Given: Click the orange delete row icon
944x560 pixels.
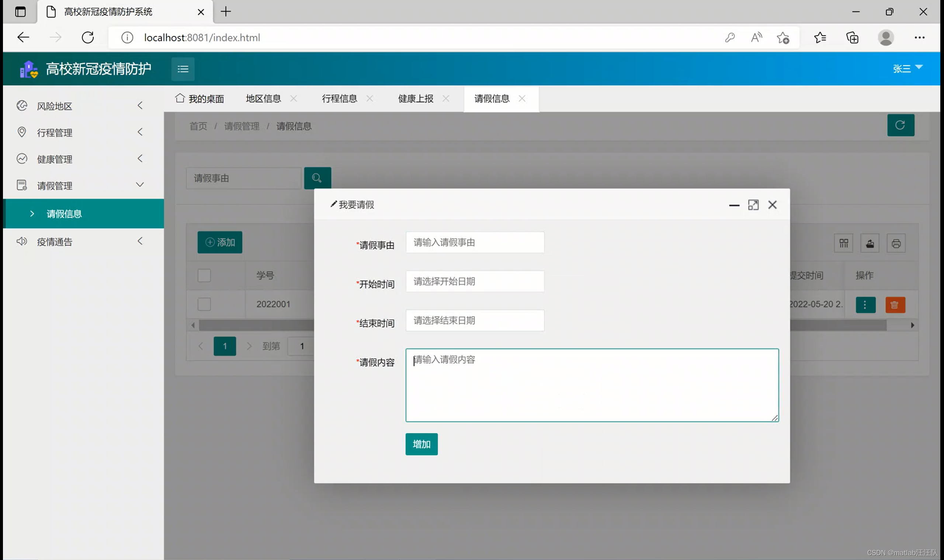Looking at the screenshot, I should [x=895, y=305].
